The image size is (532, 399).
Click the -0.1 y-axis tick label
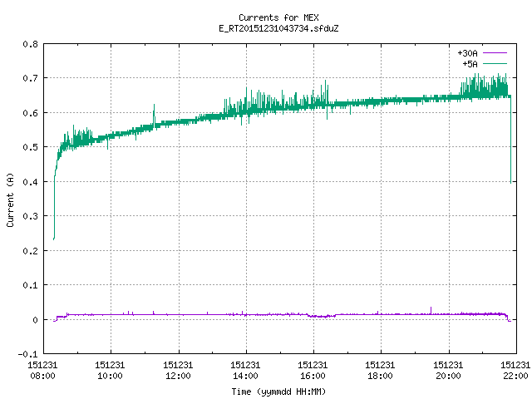[27, 354]
